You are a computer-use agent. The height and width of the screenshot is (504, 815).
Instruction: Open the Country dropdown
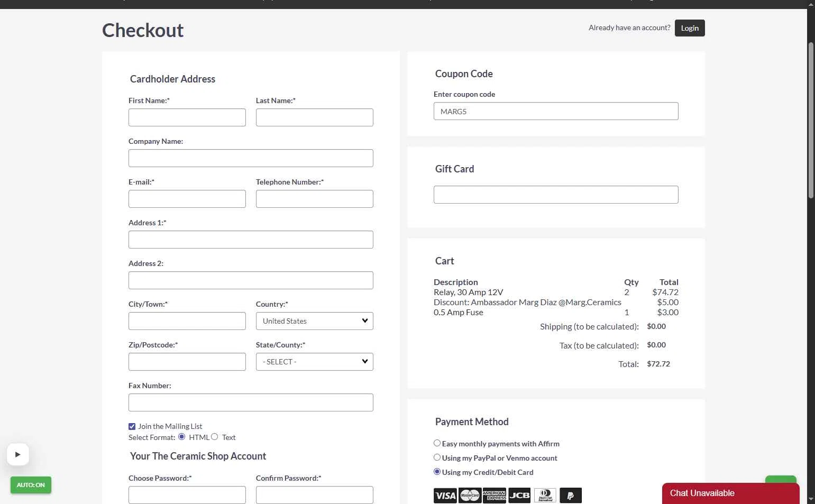315,321
